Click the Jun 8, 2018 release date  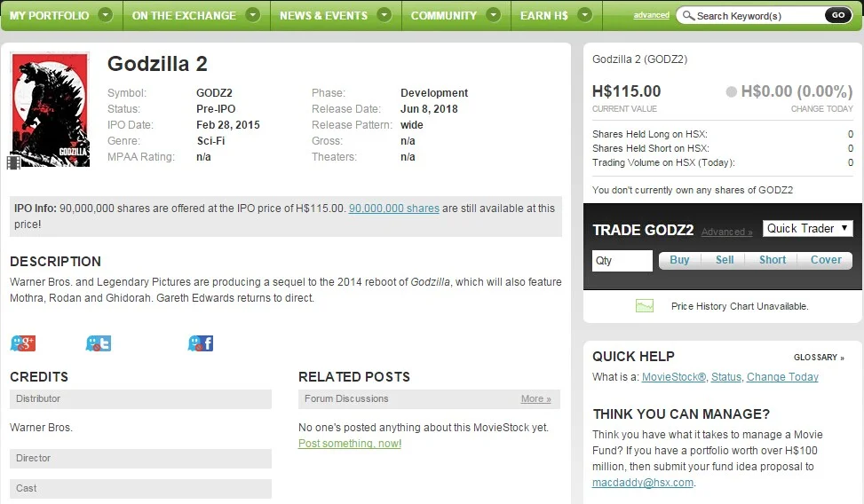pos(429,109)
